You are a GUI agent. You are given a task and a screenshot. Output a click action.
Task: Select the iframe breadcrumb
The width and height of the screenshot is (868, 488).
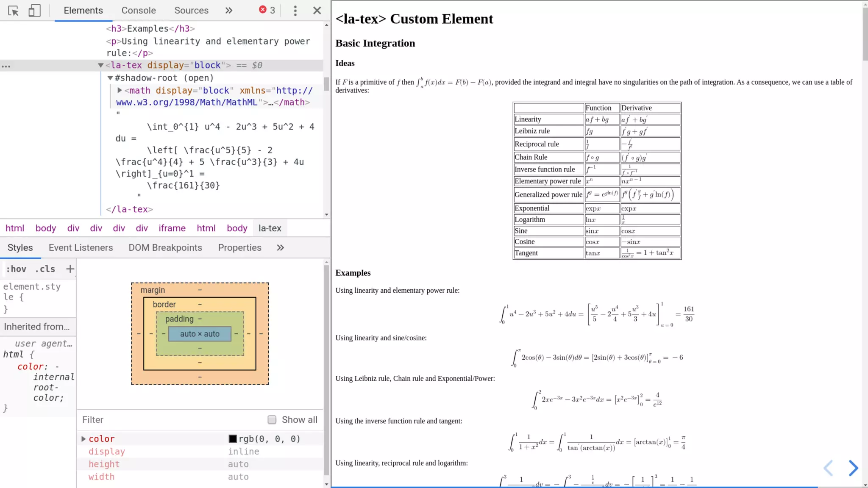(172, 228)
